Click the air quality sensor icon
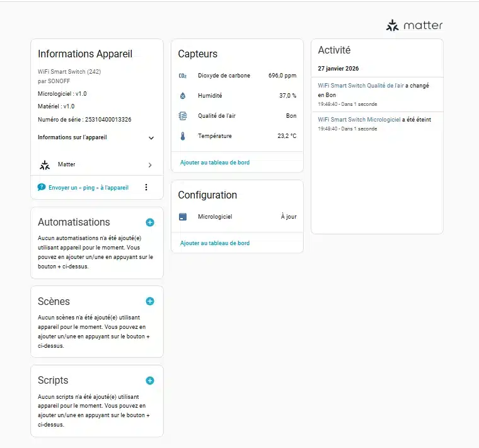 click(183, 116)
